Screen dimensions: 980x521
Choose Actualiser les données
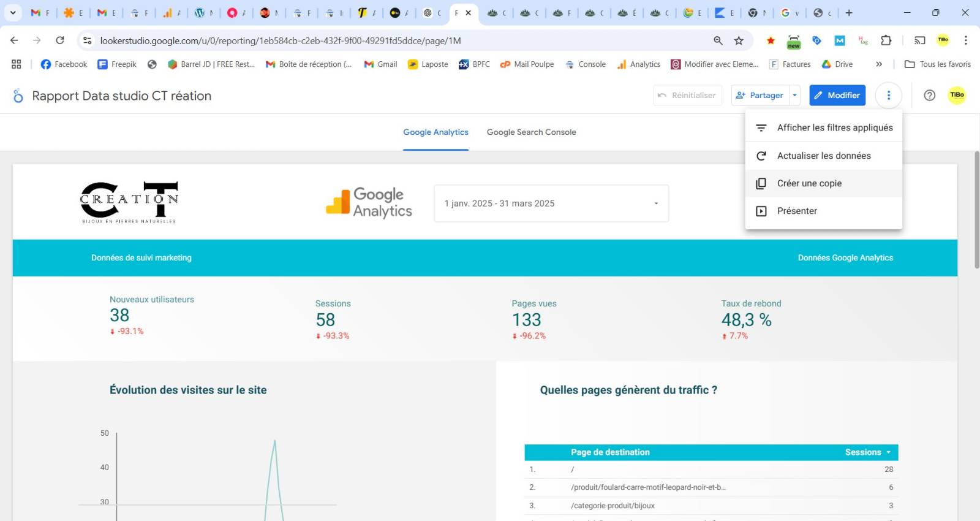point(824,156)
